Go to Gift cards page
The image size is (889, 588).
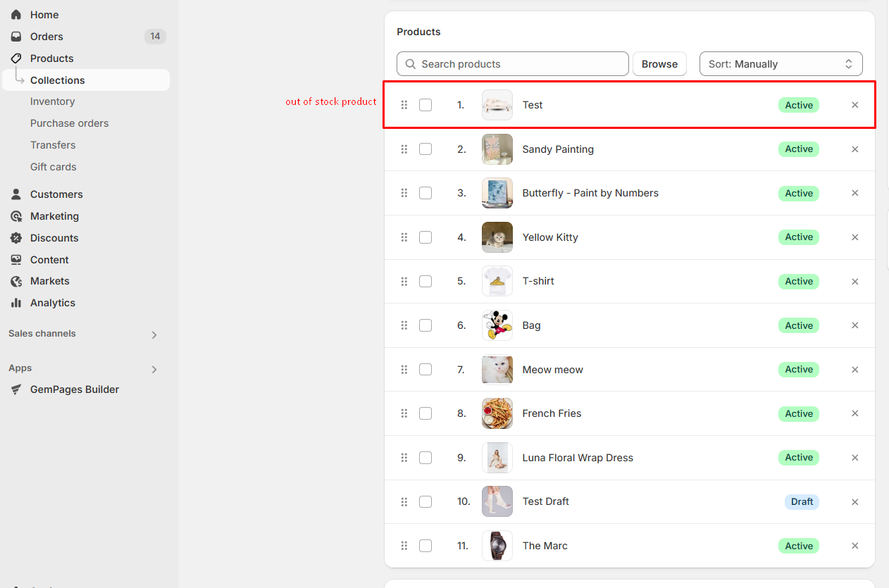coord(53,167)
